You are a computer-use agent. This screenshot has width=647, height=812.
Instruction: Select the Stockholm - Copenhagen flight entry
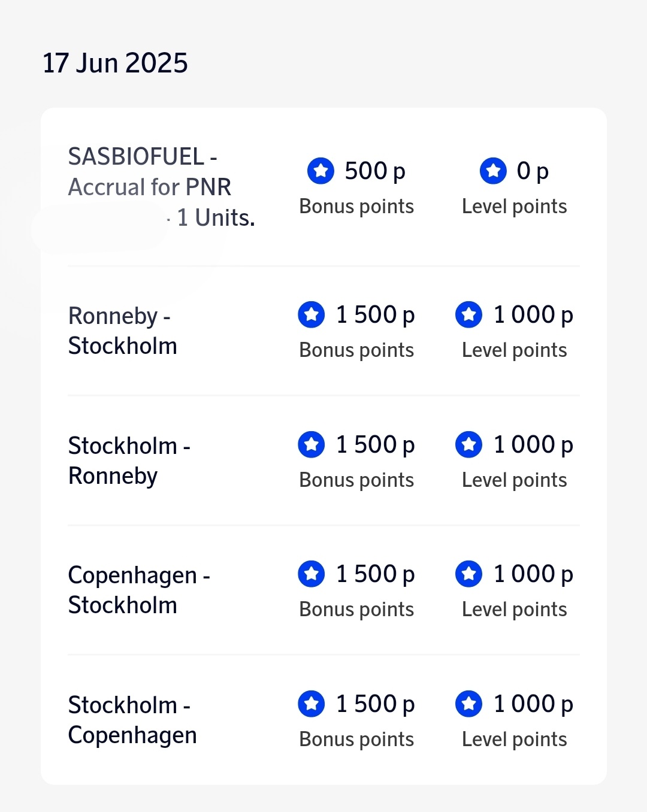pyautogui.click(x=132, y=720)
